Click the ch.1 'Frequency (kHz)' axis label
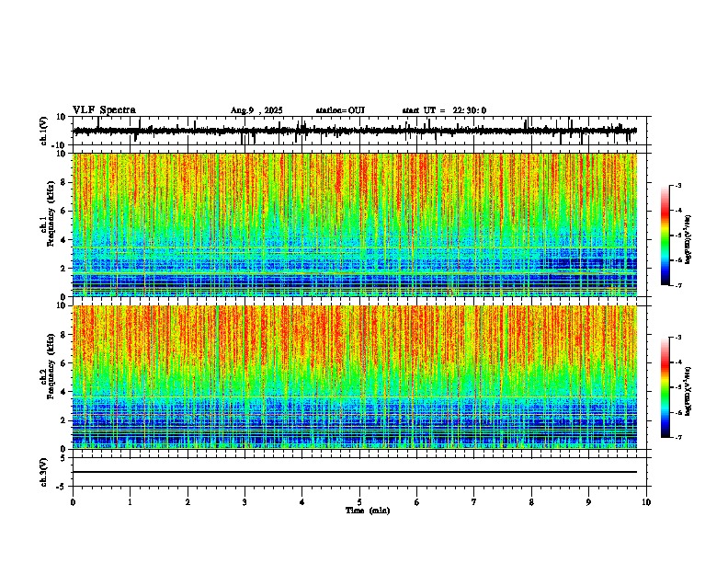This screenshot has width=728, height=563. pos(51,213)
